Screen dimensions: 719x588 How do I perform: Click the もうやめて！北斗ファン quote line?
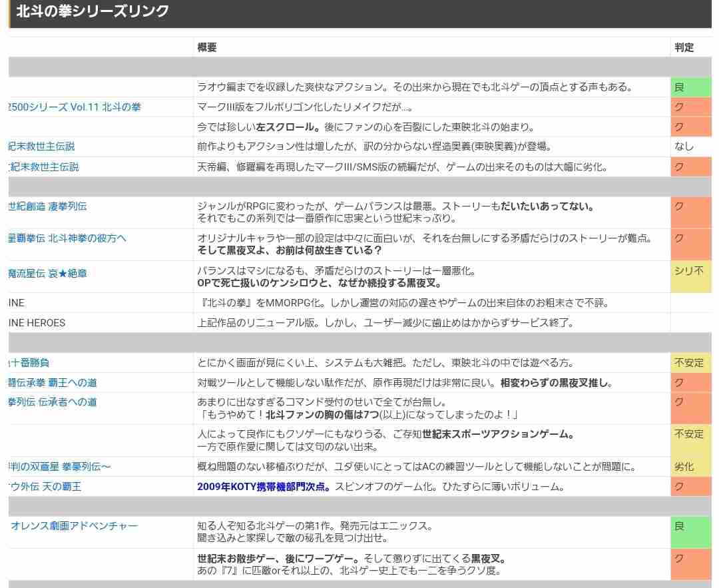(358, 415)
